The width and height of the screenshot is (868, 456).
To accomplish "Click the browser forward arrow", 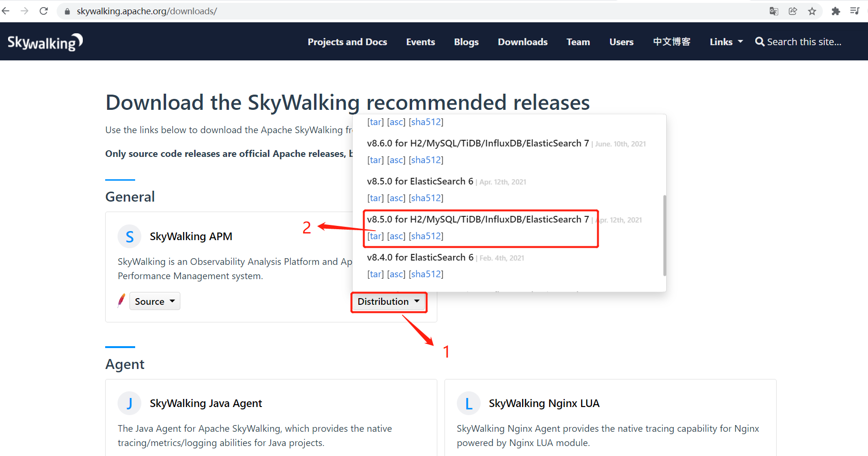I will coord(25,11).
